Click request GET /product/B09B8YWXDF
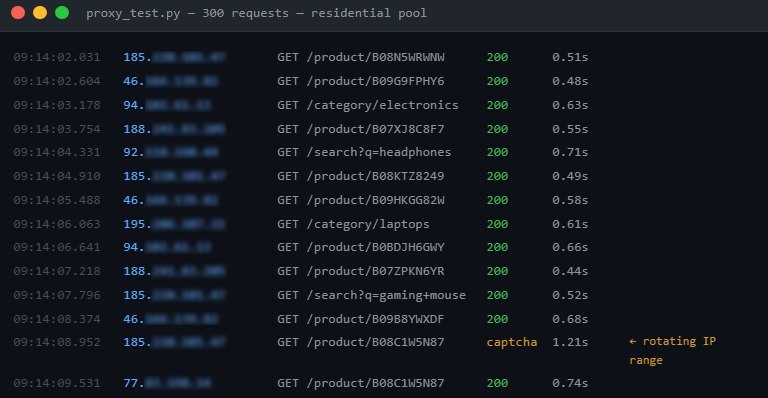 coord(361,319)
